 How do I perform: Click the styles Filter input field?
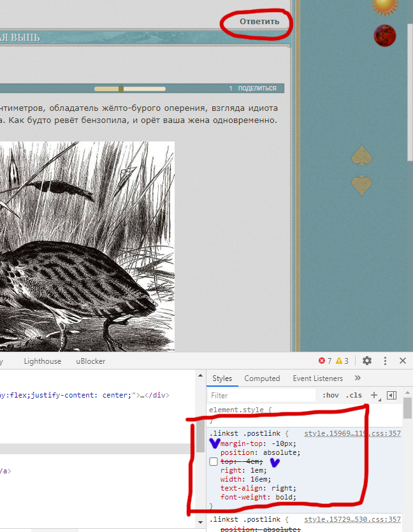pos(261,395)
